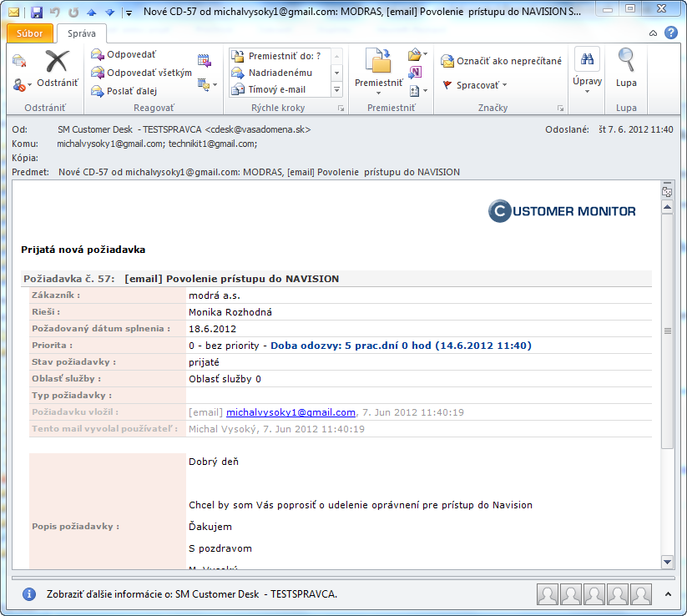This screenshot has height=616, width=687.
Task: Click the Customer Monitor logo
Action: pyautogui.click(x=562, y=211)
